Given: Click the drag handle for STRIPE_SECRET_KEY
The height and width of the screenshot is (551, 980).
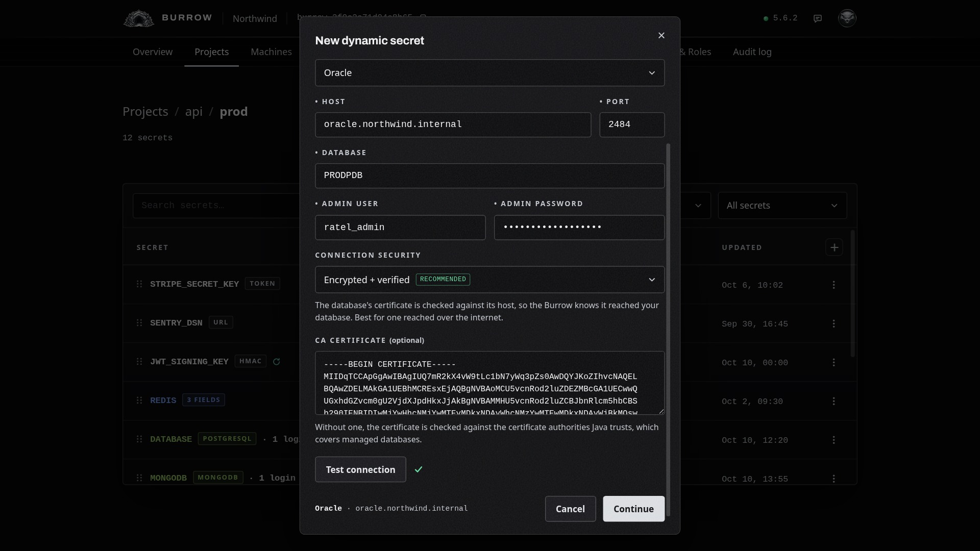Looking at the screenshot, I should click(x=139, y=284).
